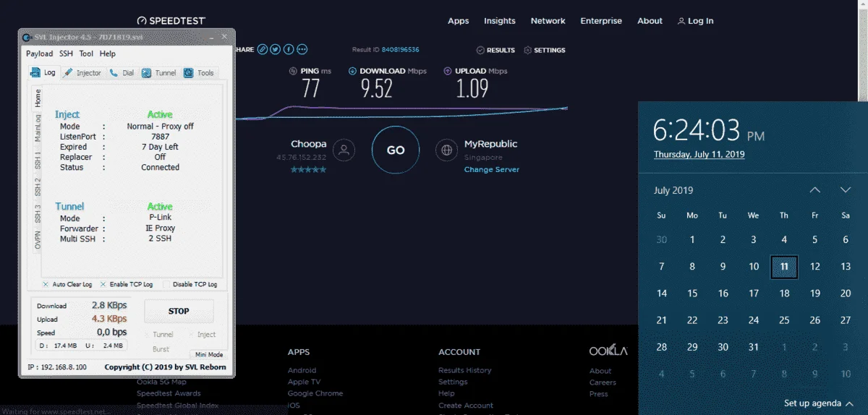
Task: Go to previous month in calendar
Action: pyautogui.click(x=814, y=190)
